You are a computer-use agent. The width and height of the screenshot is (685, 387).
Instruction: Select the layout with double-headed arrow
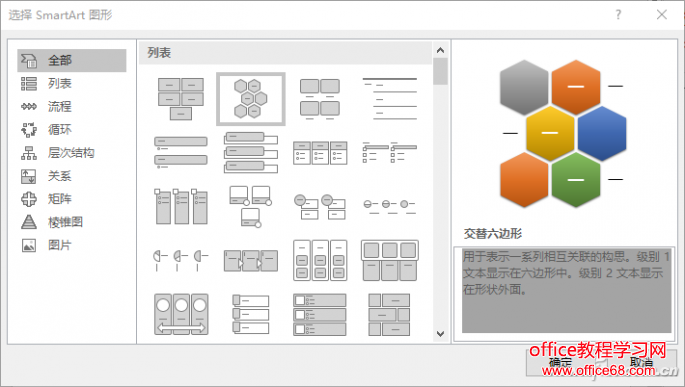click(181, 314)
